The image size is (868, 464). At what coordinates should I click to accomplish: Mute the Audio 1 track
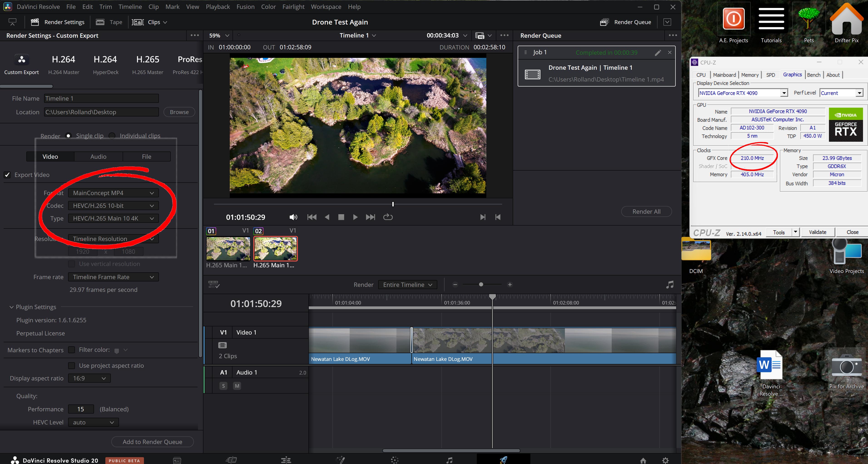click(237, 386)
